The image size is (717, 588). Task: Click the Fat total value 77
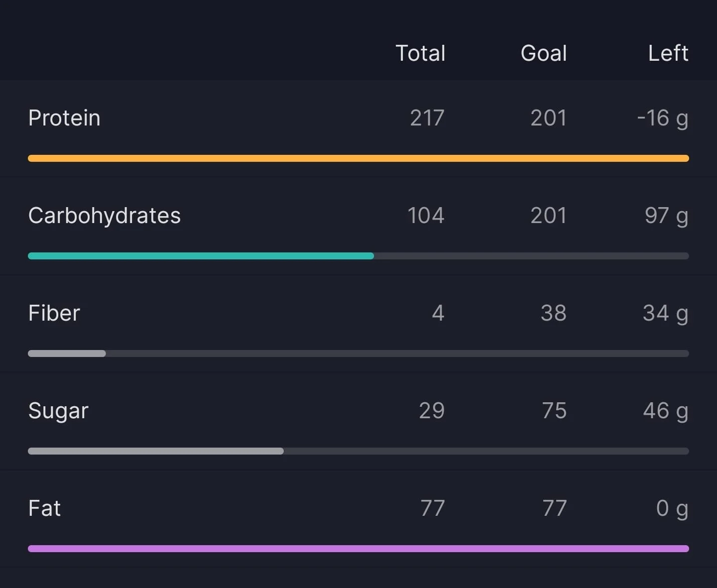click(432, 508)
